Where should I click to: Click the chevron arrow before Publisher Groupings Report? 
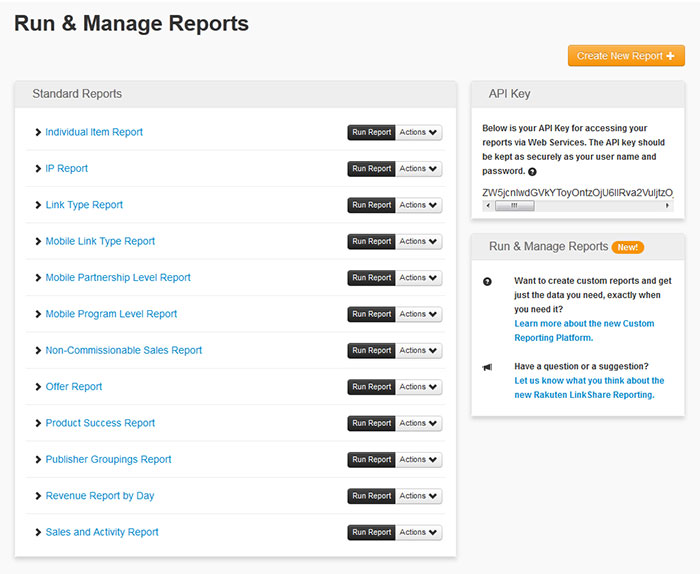coord(38,460)
